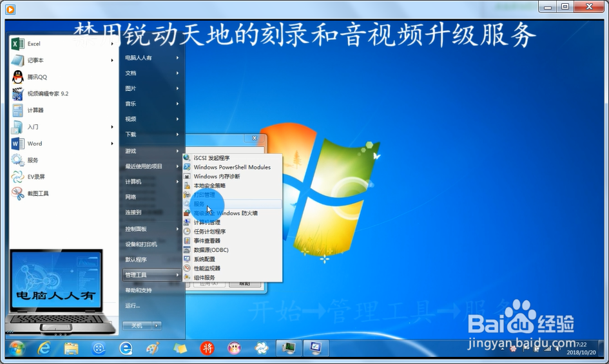Open the blue film reel player on taskbar
609x364 pixels.
tap(99, 349)
